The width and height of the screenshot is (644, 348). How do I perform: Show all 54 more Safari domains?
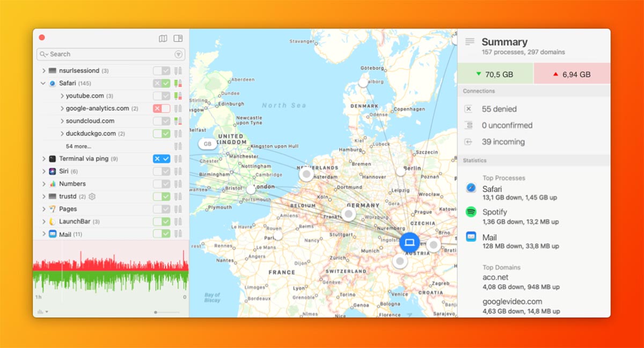click(x=78, y=146)
